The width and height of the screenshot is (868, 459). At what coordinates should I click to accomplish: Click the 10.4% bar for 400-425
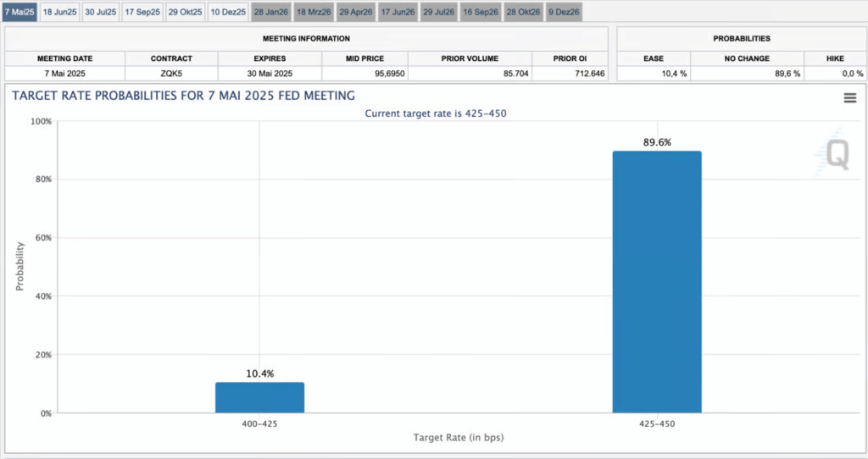(259, 397)
